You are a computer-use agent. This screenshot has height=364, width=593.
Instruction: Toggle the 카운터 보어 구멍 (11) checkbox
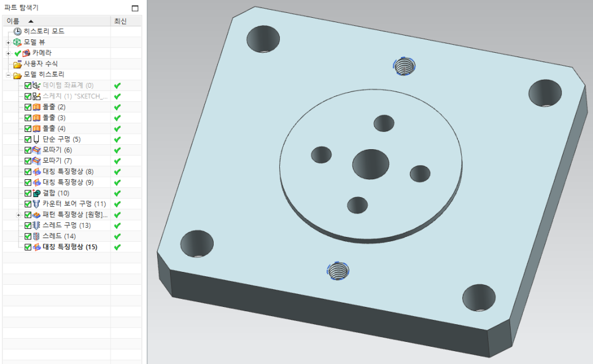28,204
